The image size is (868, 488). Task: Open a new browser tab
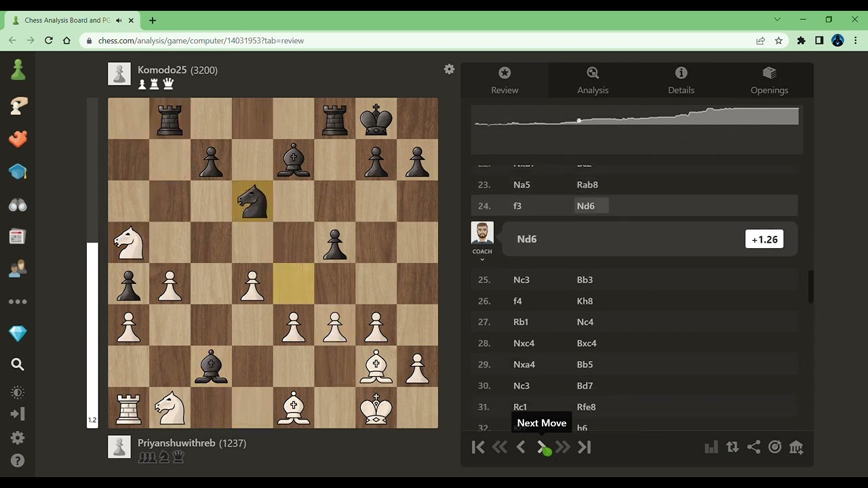click(x=152, y=20)
